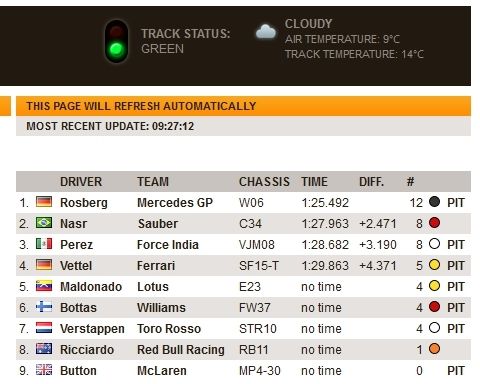Image resolution: width=480 pixels, height=384 pixels.
Task: Click the Finnish flag beside Bottas
Action: pos(44,307)
